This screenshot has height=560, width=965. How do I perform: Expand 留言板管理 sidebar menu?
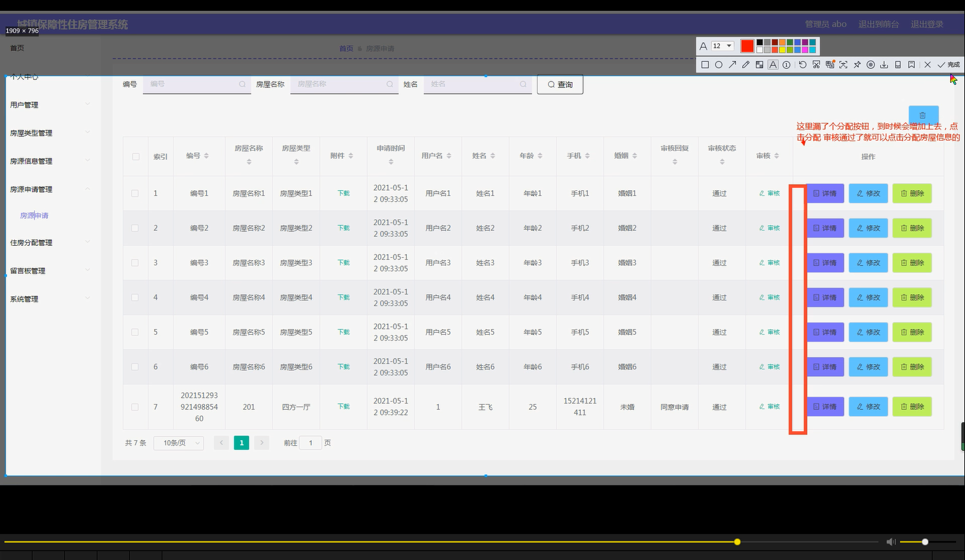click(50, 270)
